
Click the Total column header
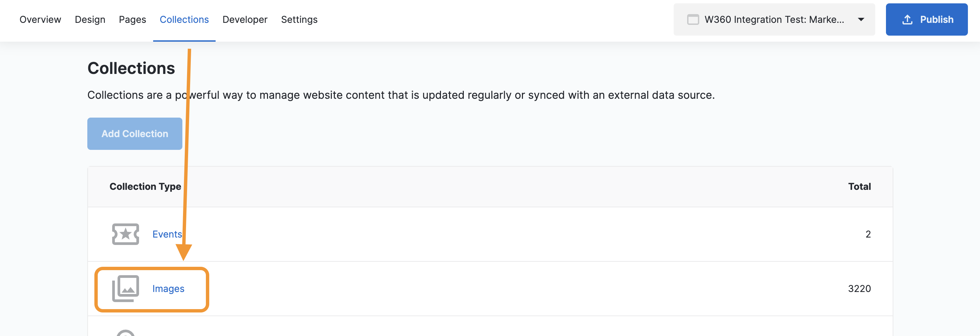click(859, 186)
